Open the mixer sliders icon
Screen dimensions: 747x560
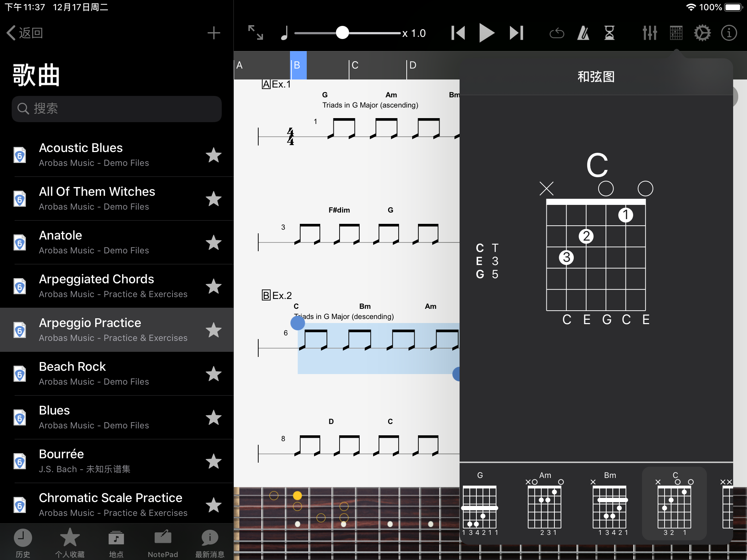pyautogui.click(x=650, y=33)
